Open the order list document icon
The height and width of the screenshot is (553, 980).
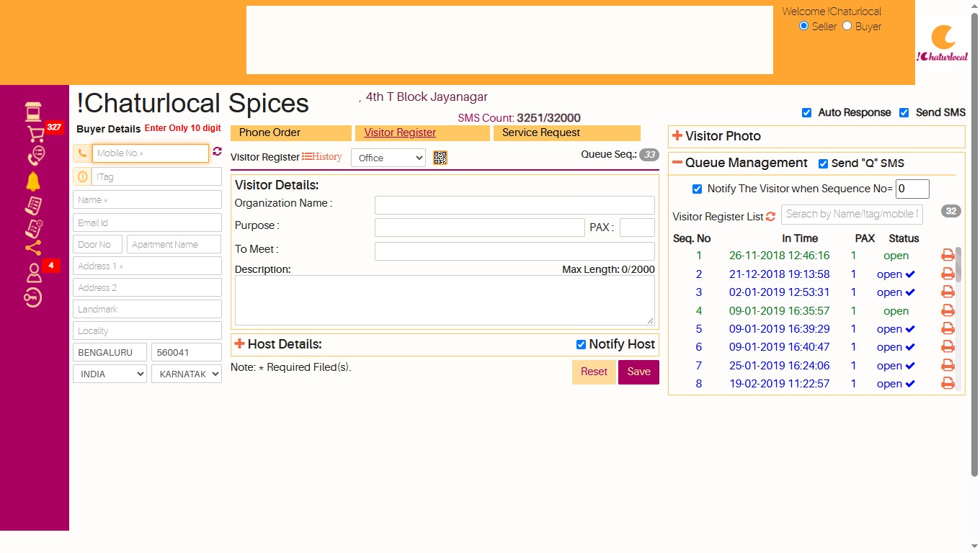33,206
